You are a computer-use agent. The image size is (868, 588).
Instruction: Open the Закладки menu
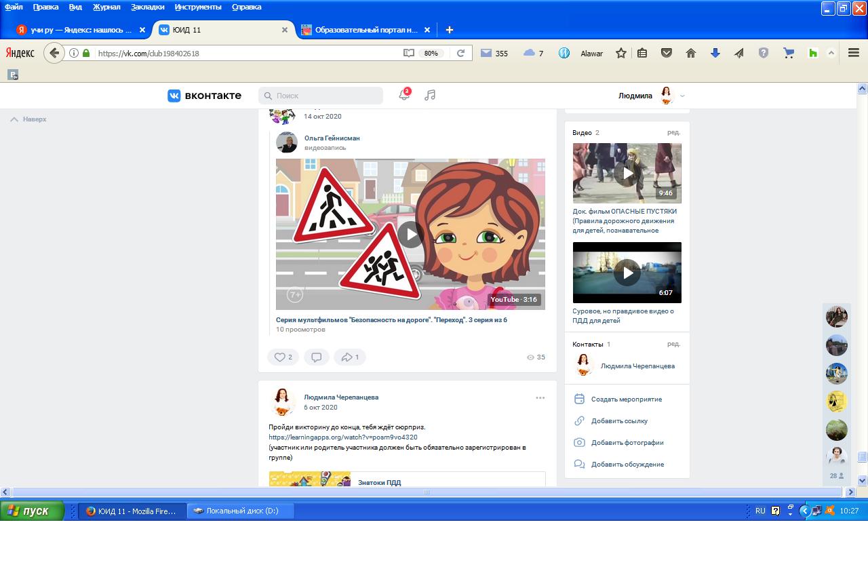coord(149,7)
